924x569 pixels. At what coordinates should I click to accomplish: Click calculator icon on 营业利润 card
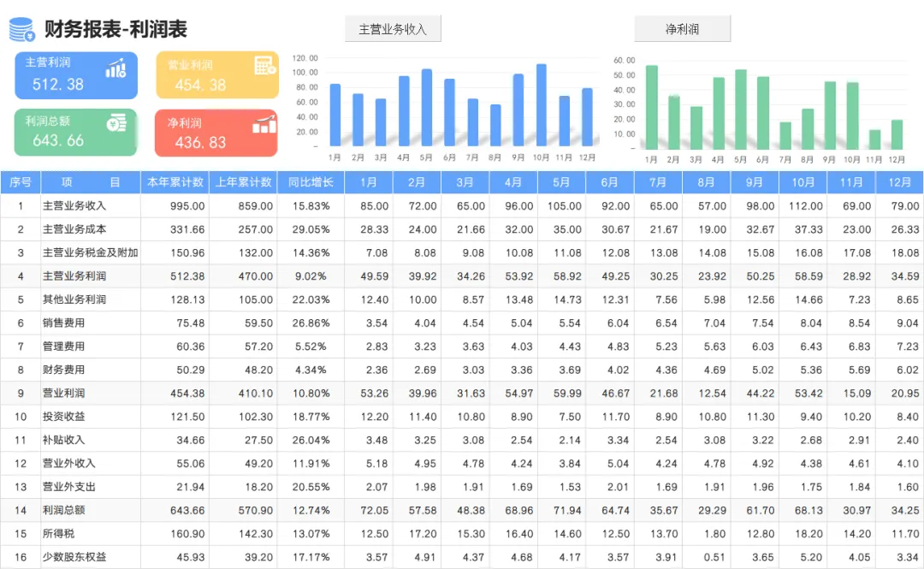[x=264, y=65]
